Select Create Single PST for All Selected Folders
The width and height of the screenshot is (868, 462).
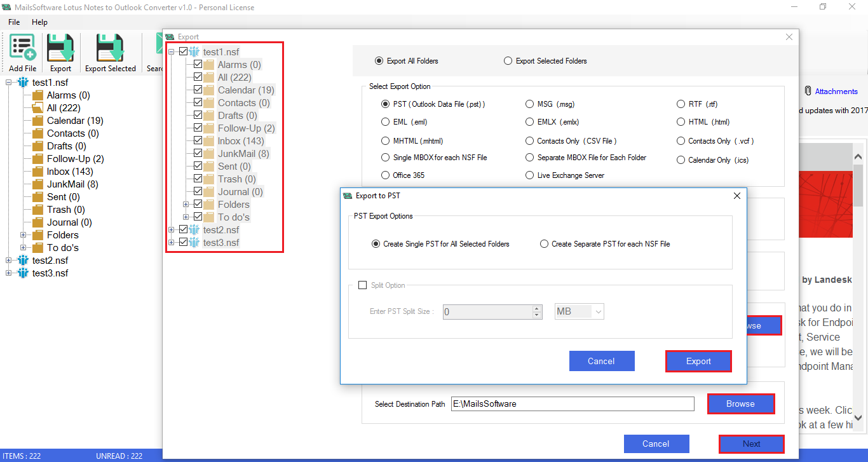(x=376, y=244)
